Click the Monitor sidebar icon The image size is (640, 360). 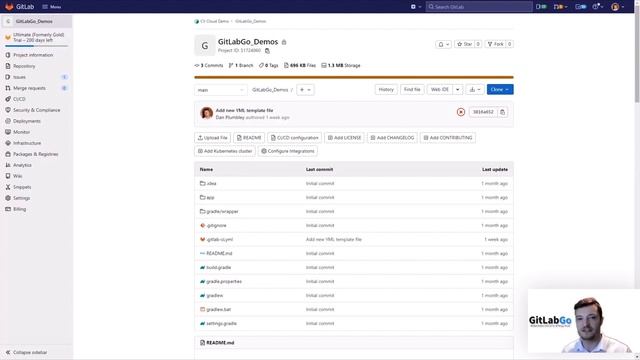(8, 132)
